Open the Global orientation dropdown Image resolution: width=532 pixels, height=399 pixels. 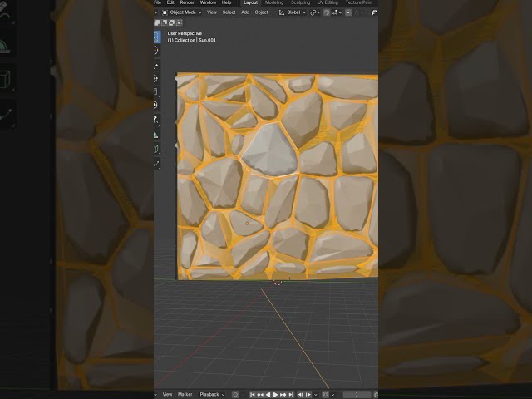[x=292, y=12]
